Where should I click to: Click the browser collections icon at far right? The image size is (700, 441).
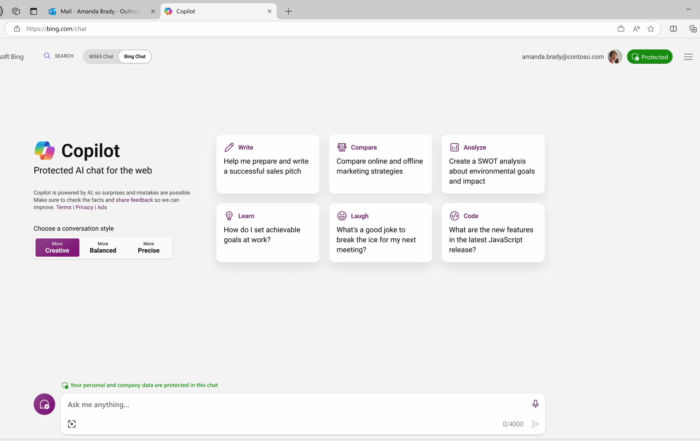[693, 29]
